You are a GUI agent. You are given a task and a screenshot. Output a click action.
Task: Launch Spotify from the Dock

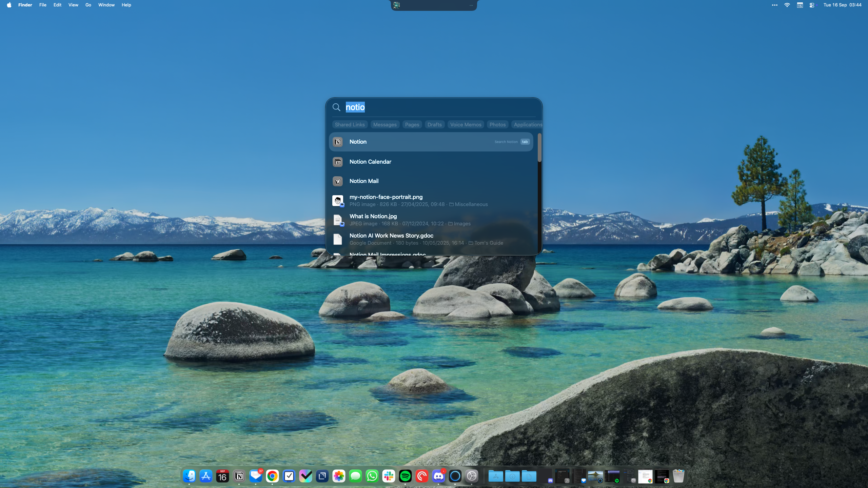click(405, 476)
